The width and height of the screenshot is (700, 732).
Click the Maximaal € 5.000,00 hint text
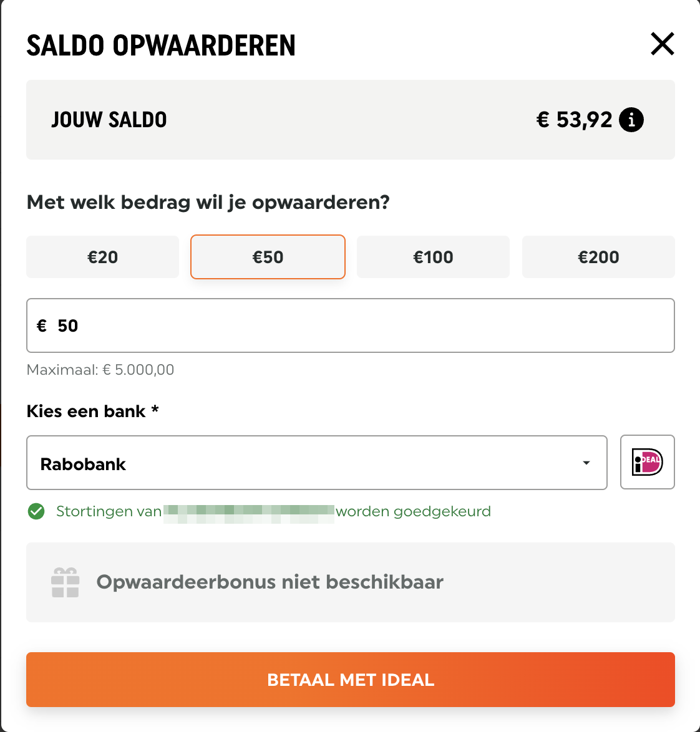(100, 370)
